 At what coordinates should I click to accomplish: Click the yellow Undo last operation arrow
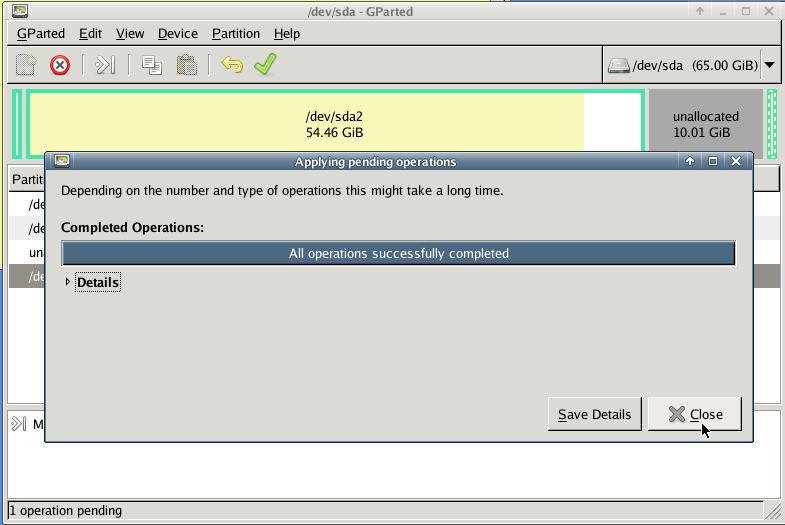232,65
